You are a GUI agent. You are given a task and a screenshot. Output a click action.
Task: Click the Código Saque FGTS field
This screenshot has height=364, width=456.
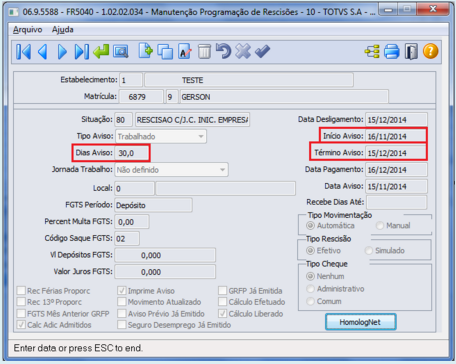[127, 238]
